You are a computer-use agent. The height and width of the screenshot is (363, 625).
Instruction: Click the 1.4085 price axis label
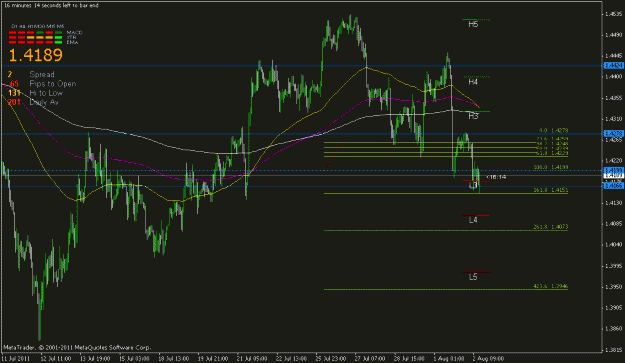click(x=613, y=224)
